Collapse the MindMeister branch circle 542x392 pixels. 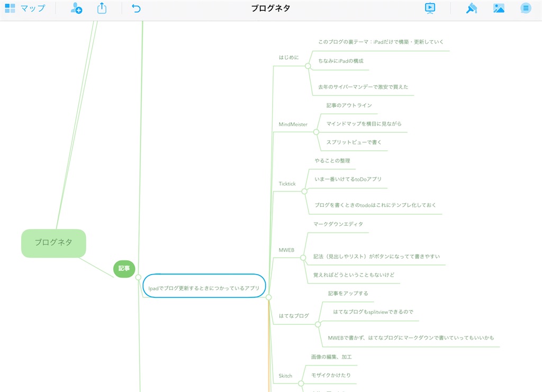tap(316, 132)
